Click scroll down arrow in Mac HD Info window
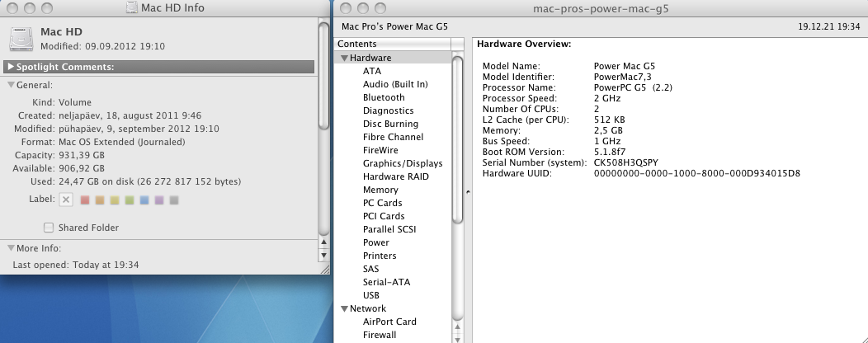This screenshot has width=868, height=343. click(x=323, y=255)
